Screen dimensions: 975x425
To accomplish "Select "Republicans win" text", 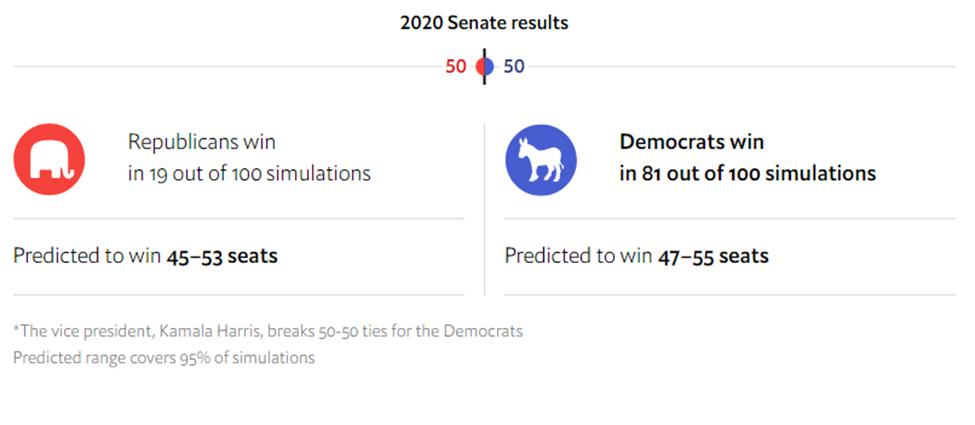I will (x=201, y=142).
